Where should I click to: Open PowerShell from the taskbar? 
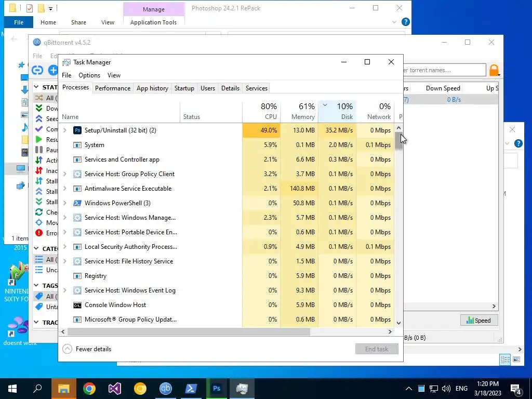(191, 389)
